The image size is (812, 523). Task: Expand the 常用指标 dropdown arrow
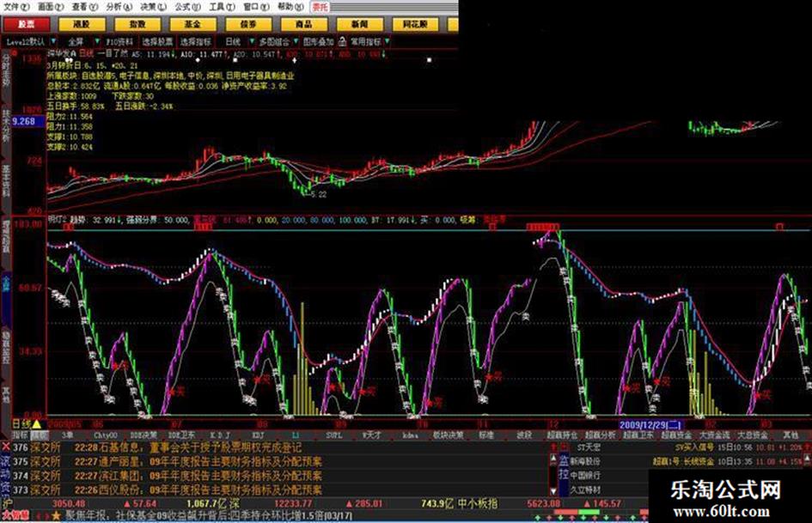(387, 41)
